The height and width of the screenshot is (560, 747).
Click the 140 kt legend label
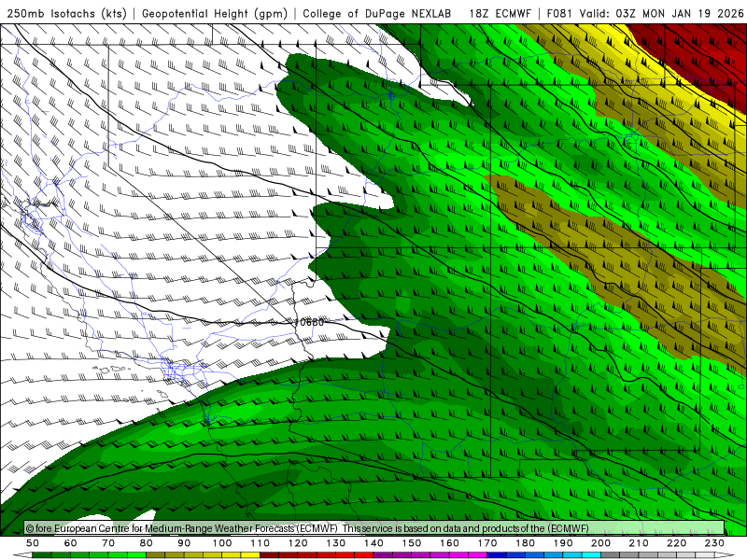click(374, 543)
